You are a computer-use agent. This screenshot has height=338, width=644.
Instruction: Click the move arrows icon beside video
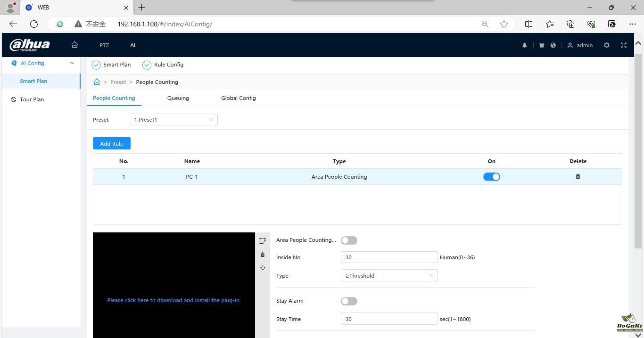tap(263, 268)
